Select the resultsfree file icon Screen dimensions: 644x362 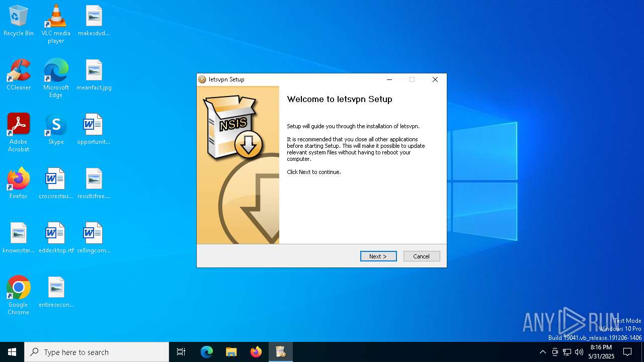94,184
